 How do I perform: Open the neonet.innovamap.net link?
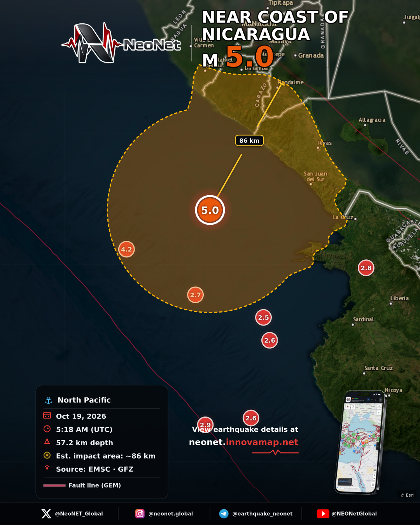point(243,442)
